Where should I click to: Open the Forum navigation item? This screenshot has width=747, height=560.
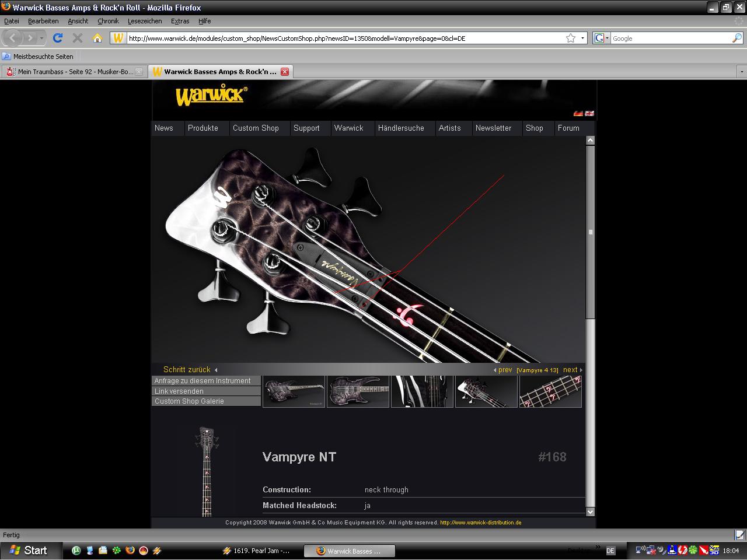coord(568,128)
